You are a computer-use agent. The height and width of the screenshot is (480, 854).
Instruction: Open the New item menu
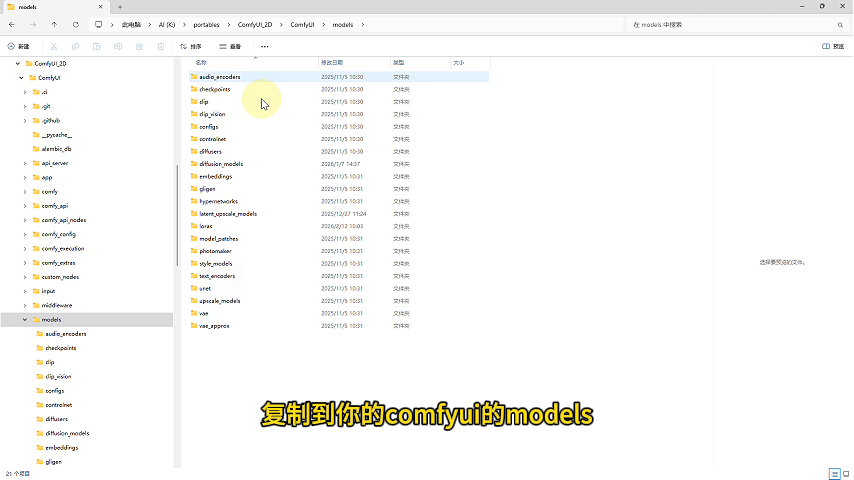(19, 46)
